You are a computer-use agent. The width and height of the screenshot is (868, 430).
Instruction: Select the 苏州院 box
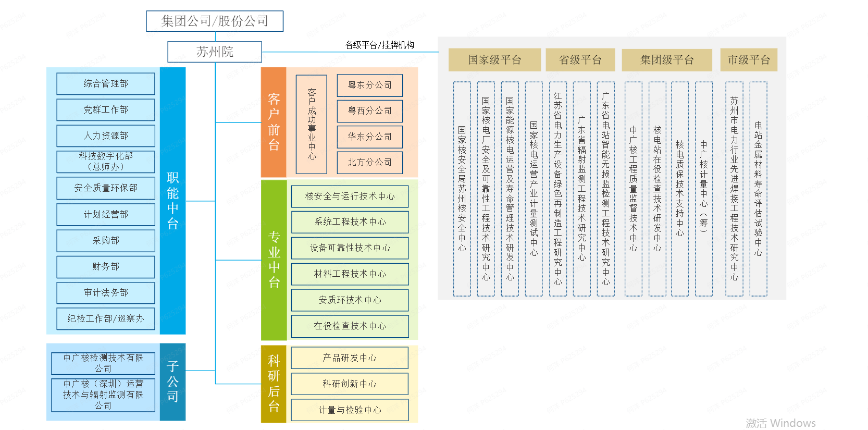[x=215, y=52]
